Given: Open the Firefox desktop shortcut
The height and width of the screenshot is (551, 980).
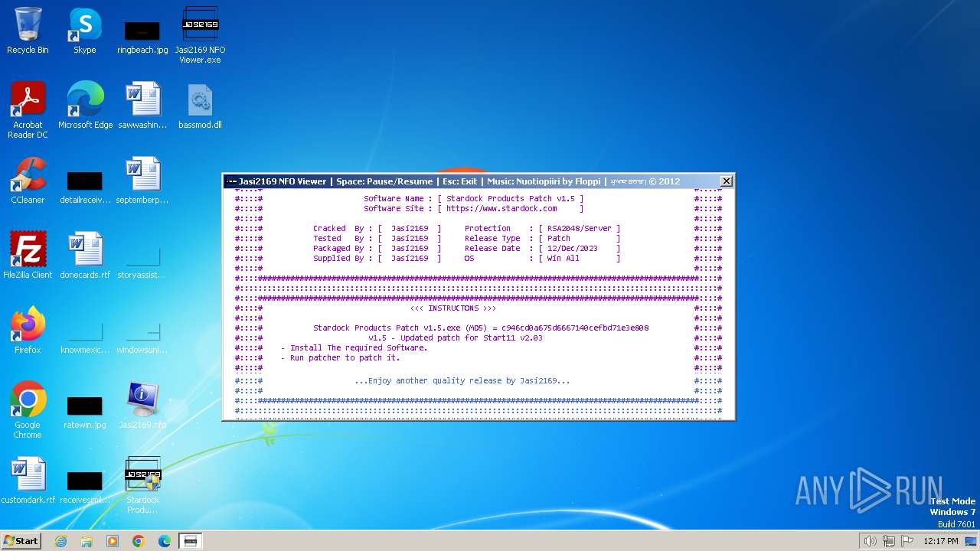Looking at the screenshot, I should point(28,330).
